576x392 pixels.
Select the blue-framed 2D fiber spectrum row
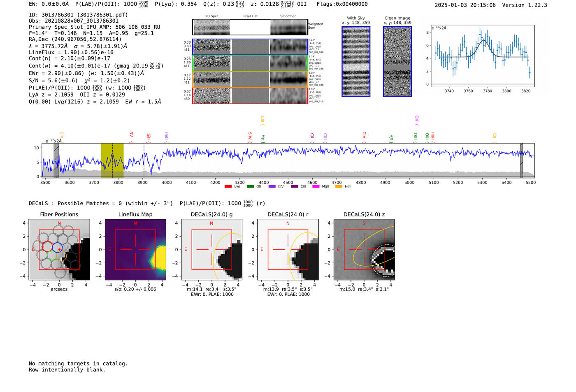click(x=250, y=47)
